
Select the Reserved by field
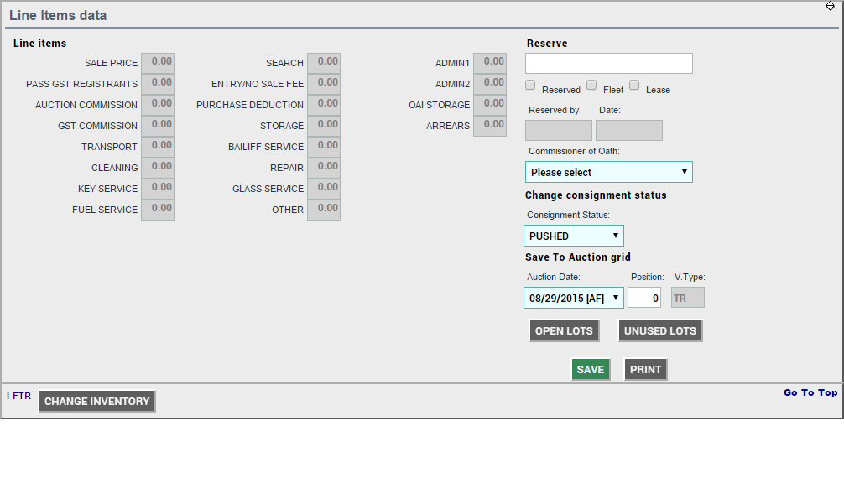559,131
